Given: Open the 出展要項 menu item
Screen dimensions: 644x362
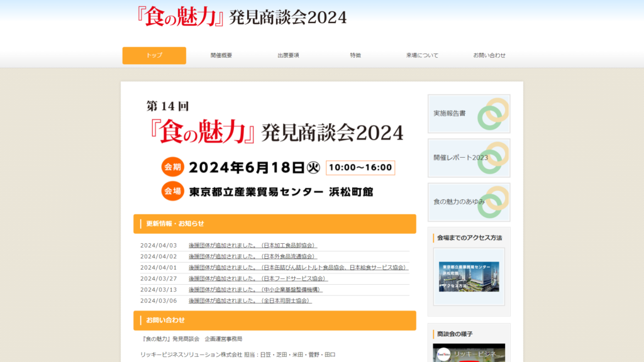Looking at the screenshot, I should coord(288,55).
